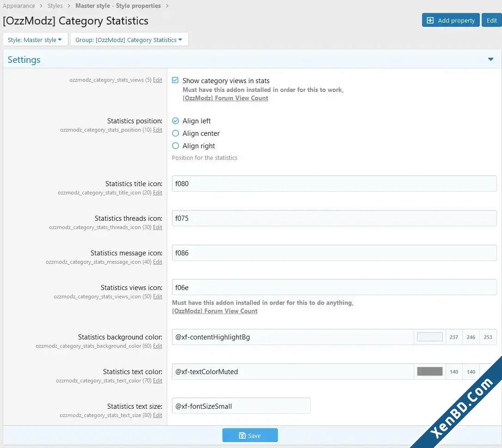Click the 246 green value of background color

point(471,337)
